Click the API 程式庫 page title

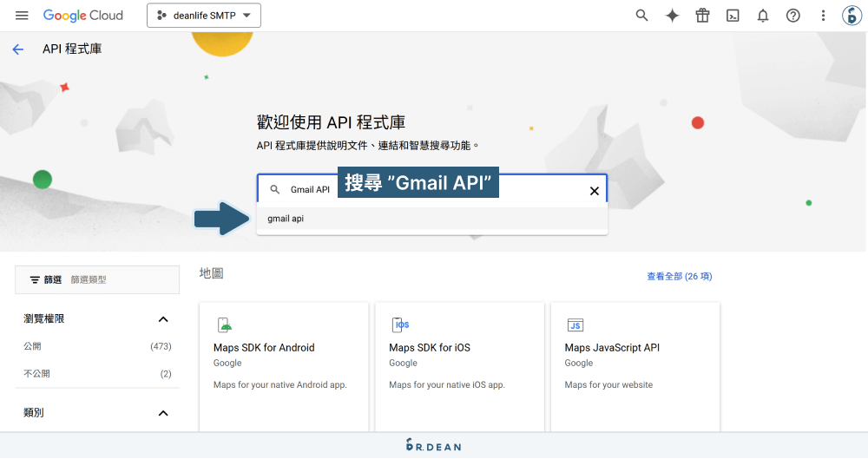click(72, 49)
